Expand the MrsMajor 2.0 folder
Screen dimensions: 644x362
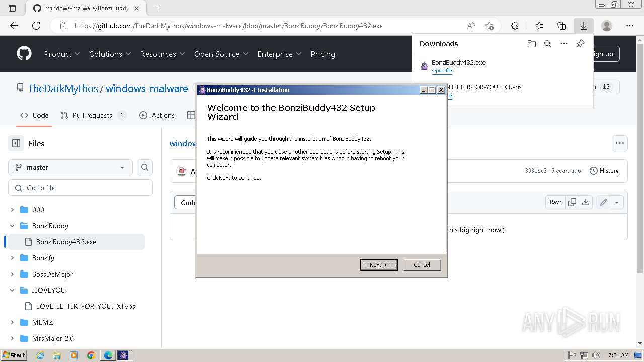(x=12, y=338)
